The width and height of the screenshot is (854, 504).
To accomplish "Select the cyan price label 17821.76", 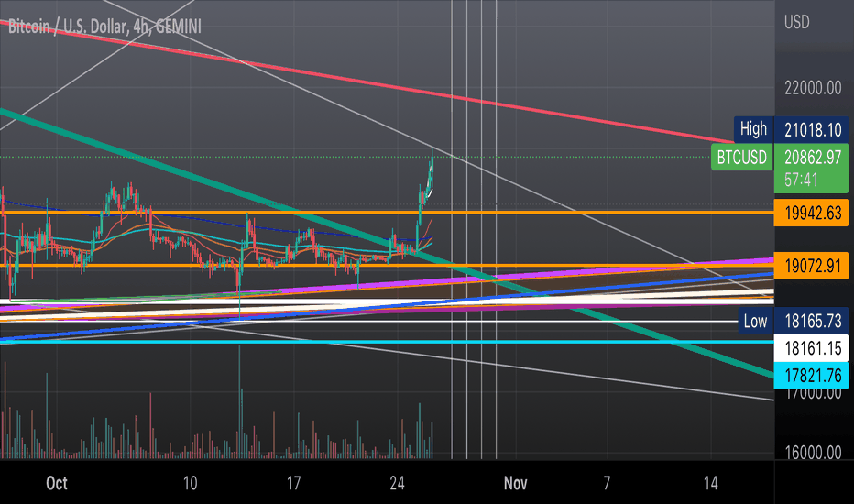I will (812, 376).
